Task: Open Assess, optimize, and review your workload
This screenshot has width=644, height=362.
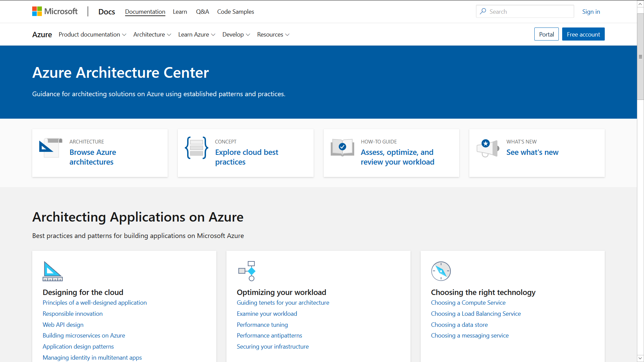Action: 397,157
